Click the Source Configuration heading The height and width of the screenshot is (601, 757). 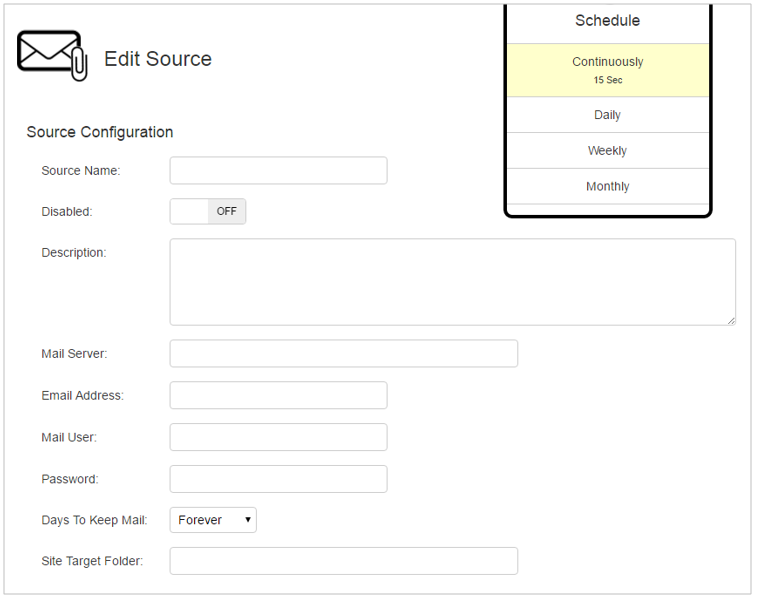pyautogui.click(x=100, y=132)
